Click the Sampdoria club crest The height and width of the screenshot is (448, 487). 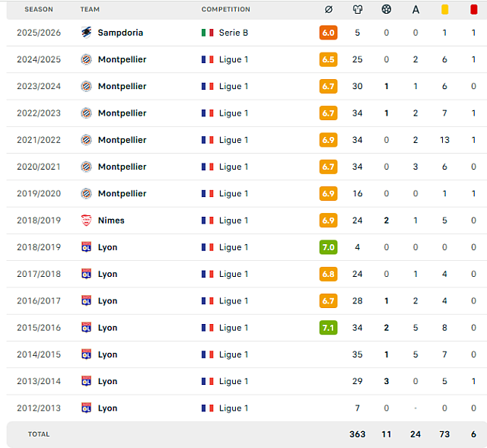tap(86, 33)
